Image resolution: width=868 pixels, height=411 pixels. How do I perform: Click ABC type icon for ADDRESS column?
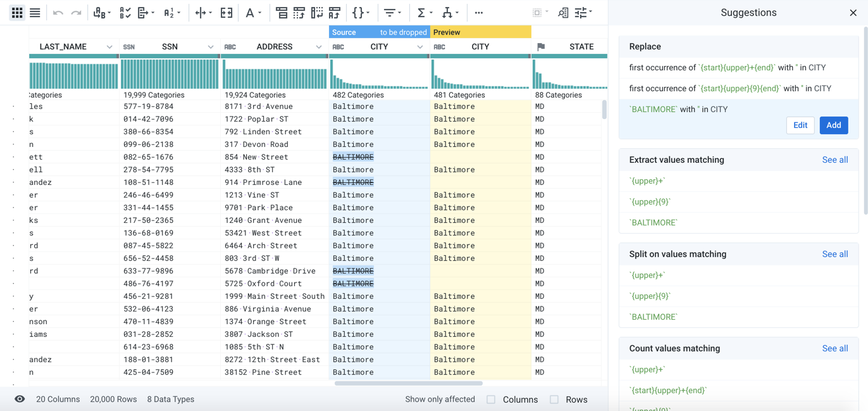coord(230,47)
